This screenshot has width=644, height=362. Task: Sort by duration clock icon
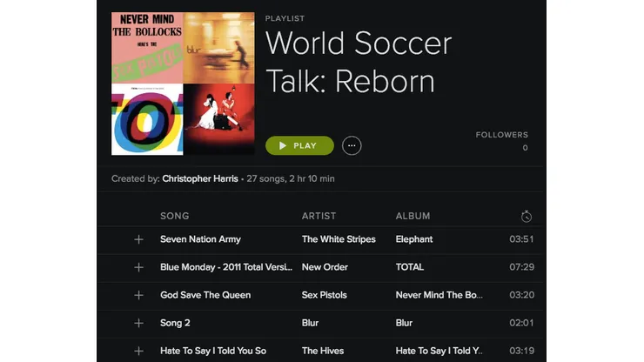pyautogui.click(x=526, y=217)
